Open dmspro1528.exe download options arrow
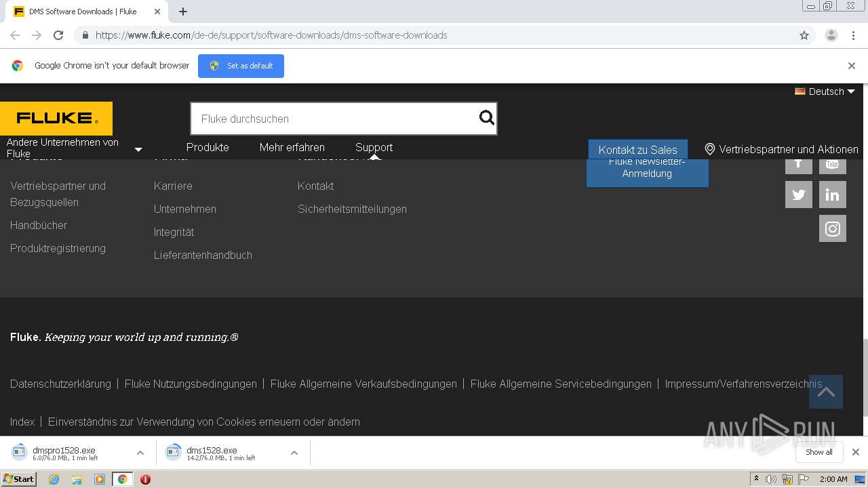 click(x=140, y=453)
